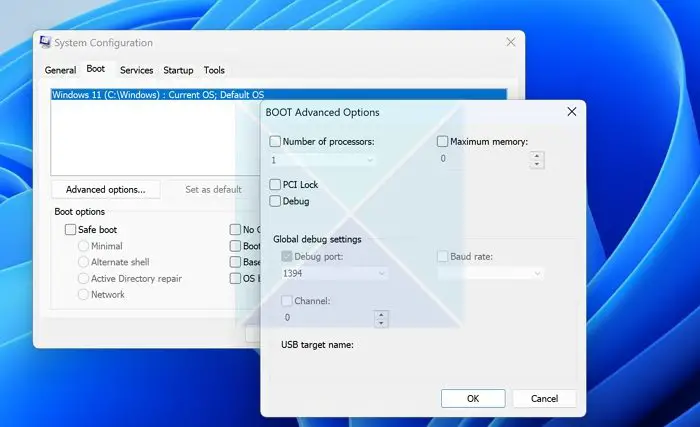
Task: Select the Network safe boot option
Action: (83, 295)
